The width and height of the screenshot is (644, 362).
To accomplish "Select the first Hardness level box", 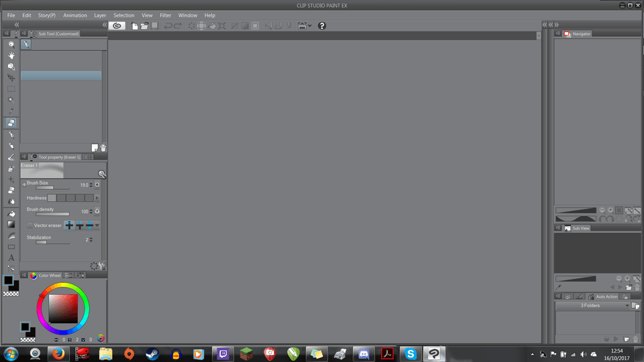I will [x=52, y=198].
